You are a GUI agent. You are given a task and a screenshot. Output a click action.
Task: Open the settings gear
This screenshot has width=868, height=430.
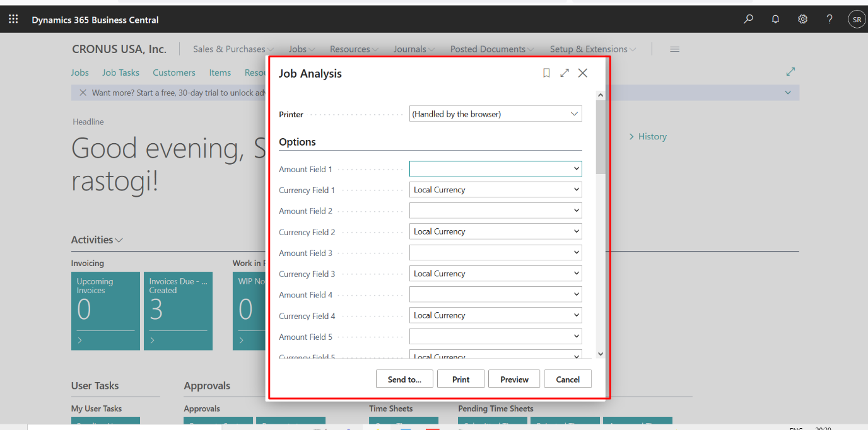click(x=802, y=19)
